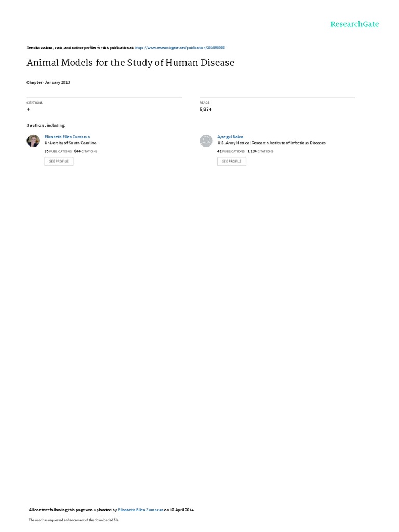Click the 844 citations stat
The image size is (399, 532).
tap(86, 151)
